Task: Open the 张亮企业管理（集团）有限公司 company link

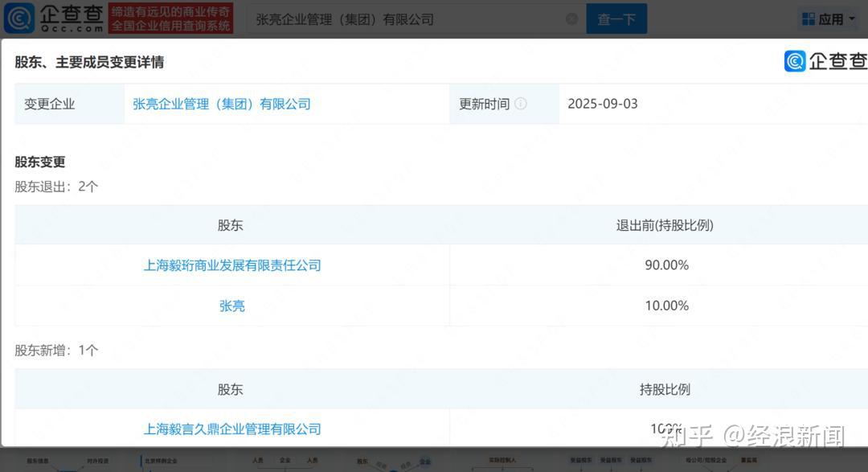Action: 222,105
